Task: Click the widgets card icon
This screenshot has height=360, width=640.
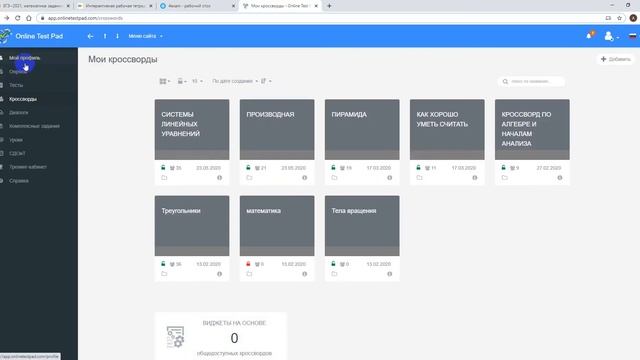Action: (176, 337)
